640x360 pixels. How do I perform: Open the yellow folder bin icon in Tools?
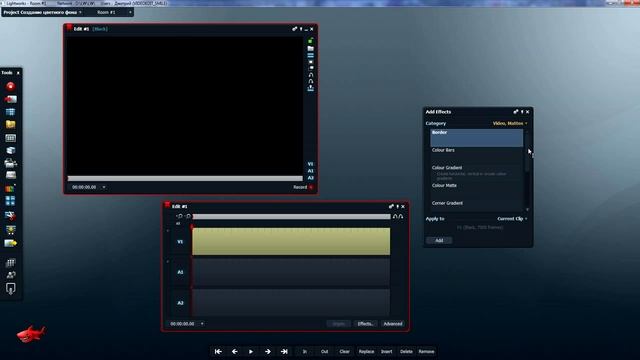coord(11,124)
